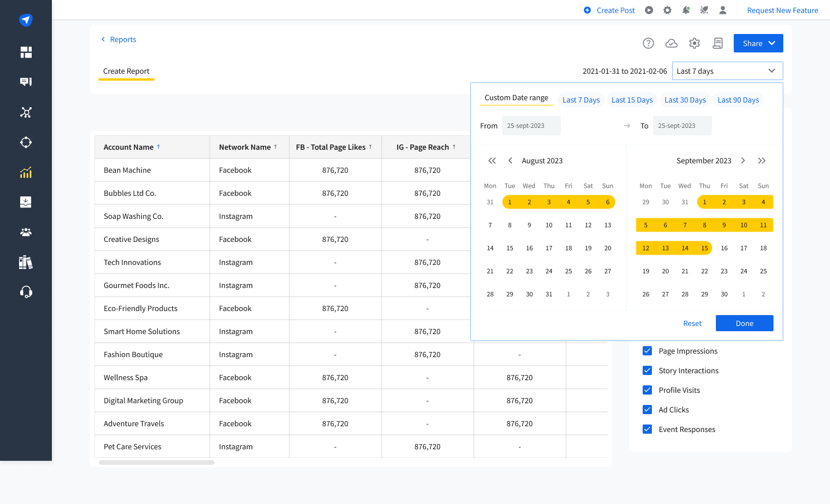Click the From date input field

(531, 126)
